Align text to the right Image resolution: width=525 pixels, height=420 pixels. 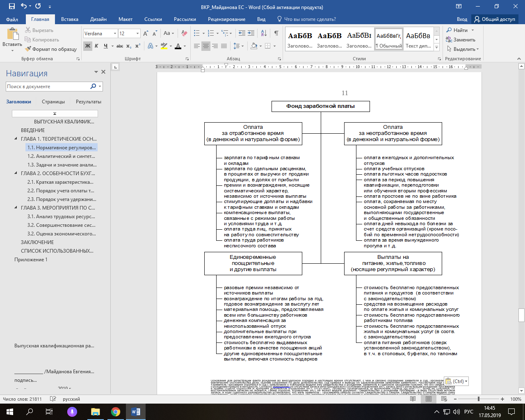[215, 46]
